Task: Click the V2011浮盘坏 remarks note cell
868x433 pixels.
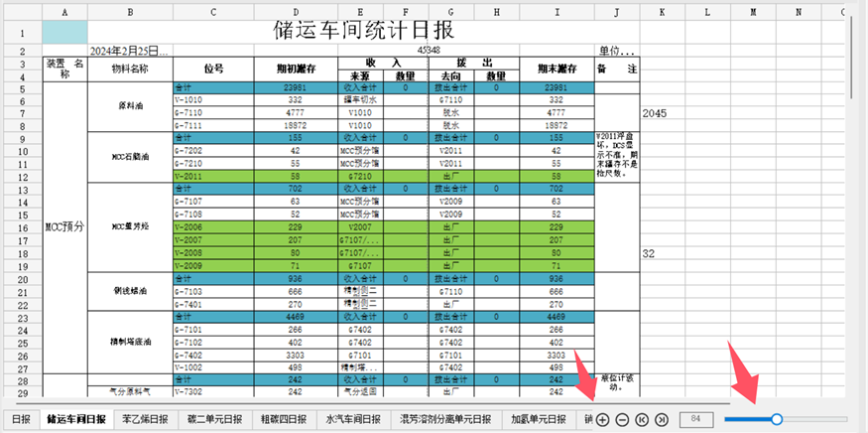Action: pyautogui.click(x=617, y=156)
